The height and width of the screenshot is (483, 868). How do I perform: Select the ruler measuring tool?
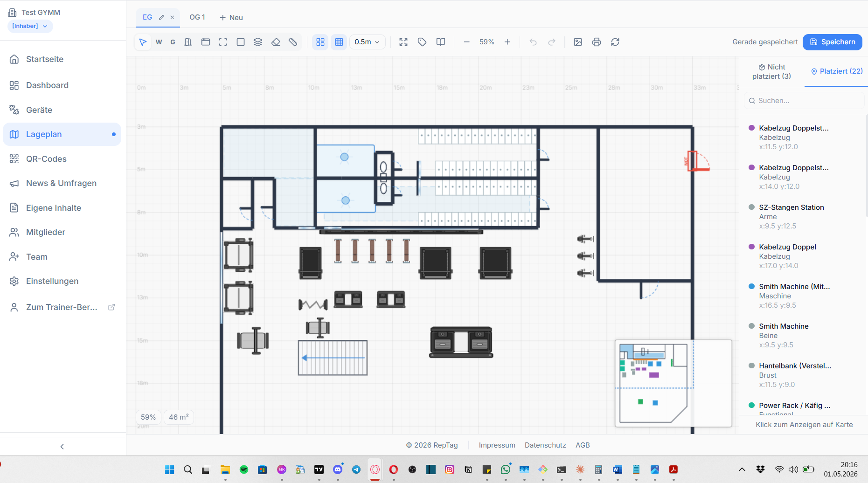click(293, 42)
